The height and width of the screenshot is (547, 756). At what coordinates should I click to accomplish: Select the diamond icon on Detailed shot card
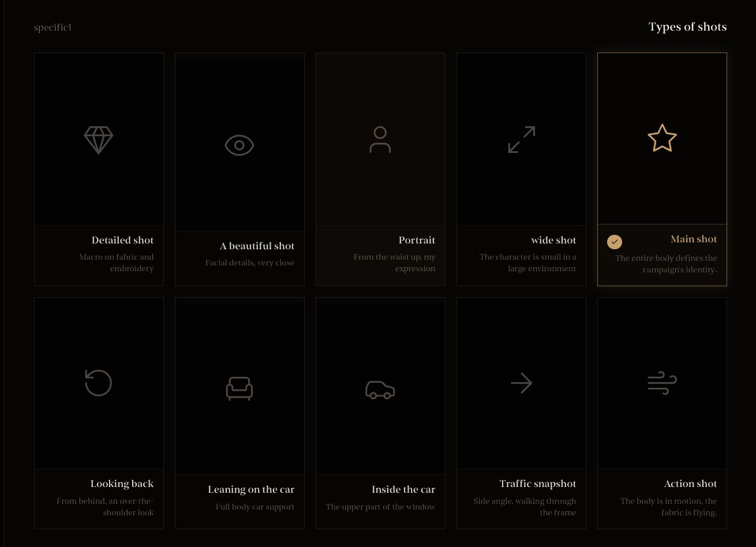(x=99, y=140)
